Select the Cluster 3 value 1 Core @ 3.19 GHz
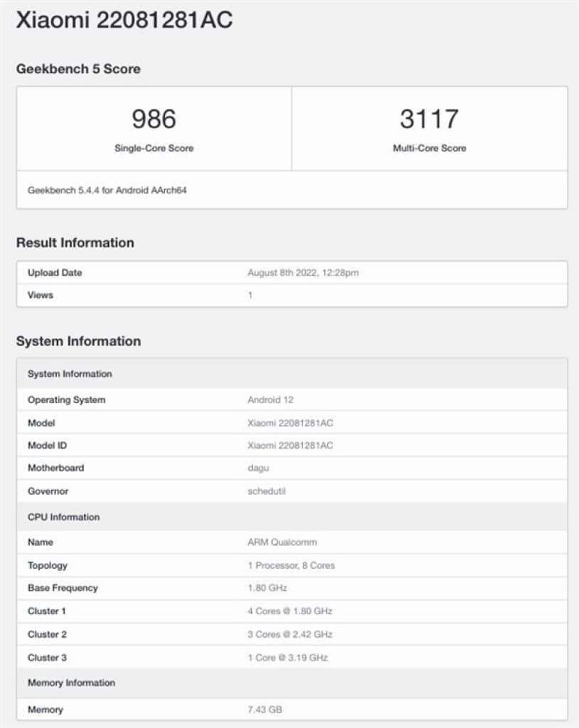 (x=287, y=658)
